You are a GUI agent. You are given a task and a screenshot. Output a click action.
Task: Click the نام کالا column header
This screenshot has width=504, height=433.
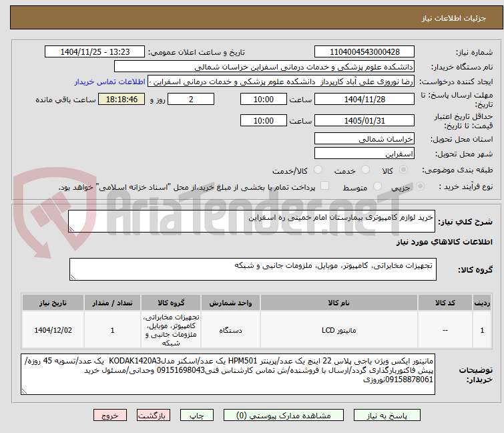[x=339, y=303]
